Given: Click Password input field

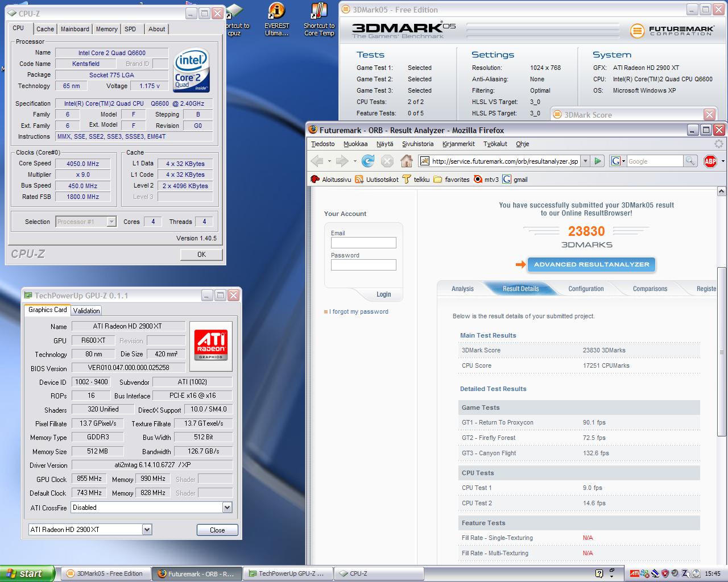Looking at the screenshot, I should tap(363, 265).
